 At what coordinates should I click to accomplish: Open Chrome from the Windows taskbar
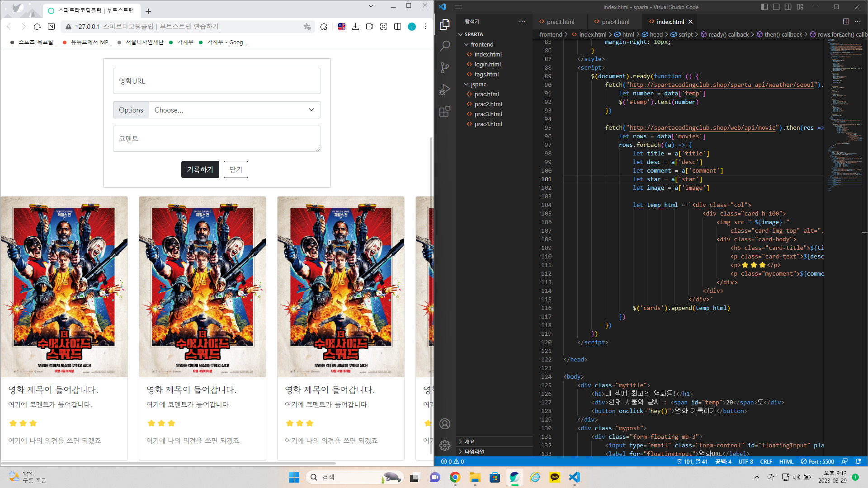pos(455,477)
